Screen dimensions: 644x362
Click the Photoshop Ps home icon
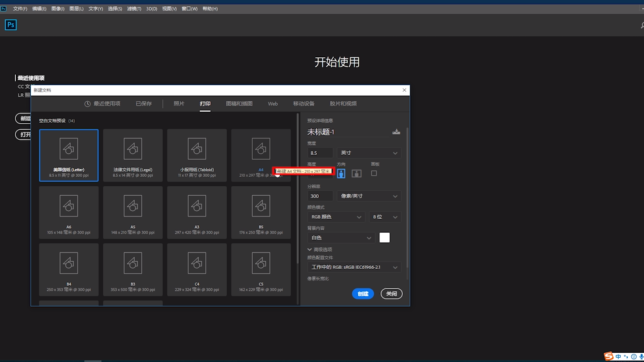pos(11,25)
